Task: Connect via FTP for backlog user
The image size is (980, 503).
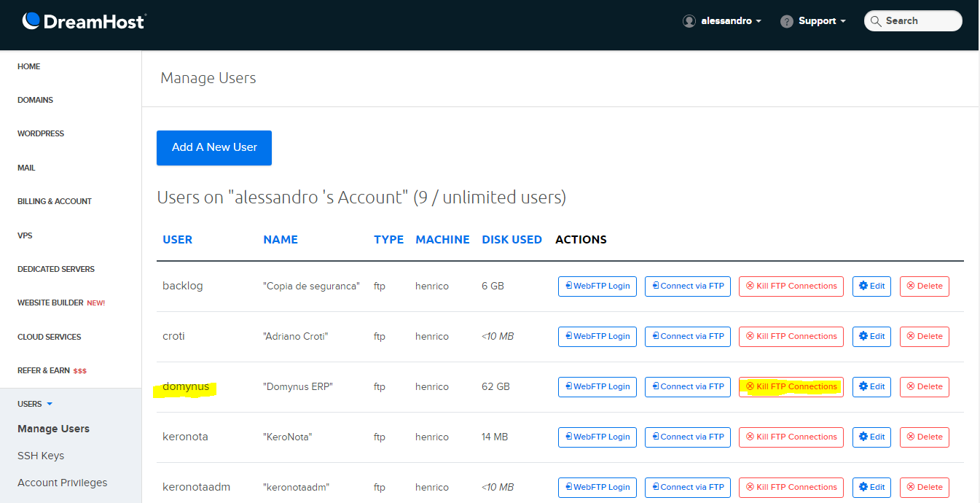Action: 687,286
